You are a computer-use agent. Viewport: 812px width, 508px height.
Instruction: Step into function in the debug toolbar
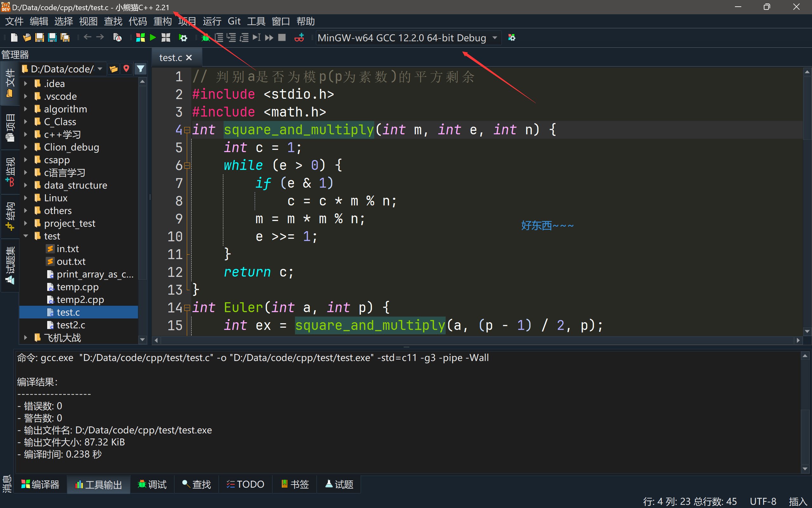(x=232, y=38)
